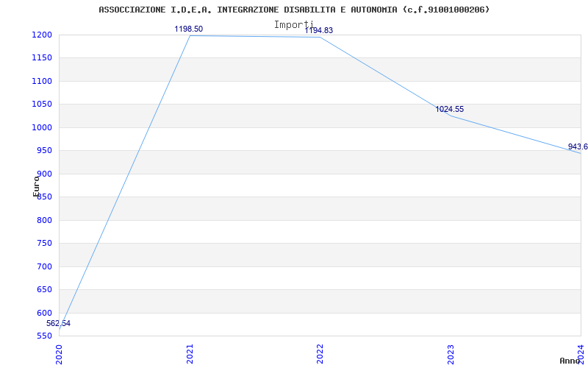Click the 2023 x-axis year label
The height and width of the screenshot is (368, 588).
click(x=451, y=354)
